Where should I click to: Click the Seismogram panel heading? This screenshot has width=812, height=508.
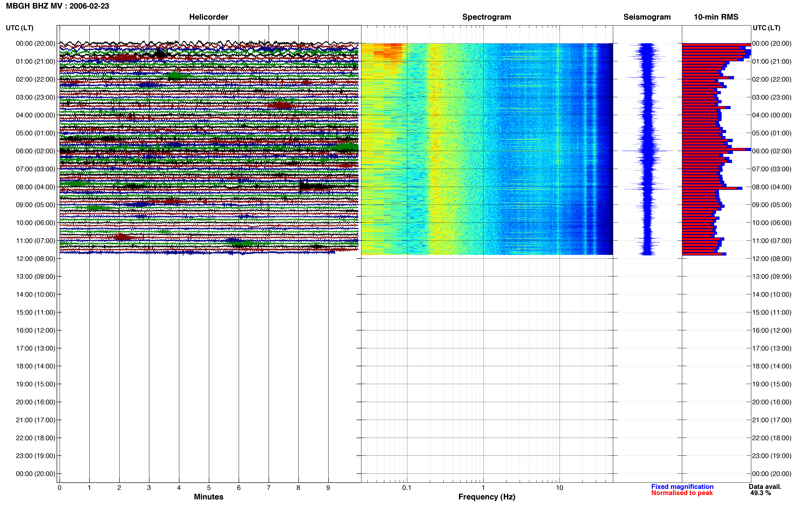[x=647, y=17]
